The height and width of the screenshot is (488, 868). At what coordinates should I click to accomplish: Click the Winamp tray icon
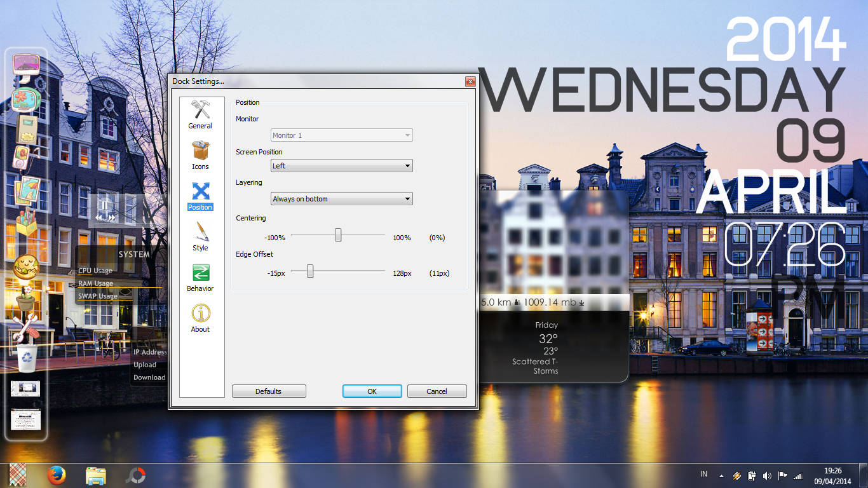[737, 475]
